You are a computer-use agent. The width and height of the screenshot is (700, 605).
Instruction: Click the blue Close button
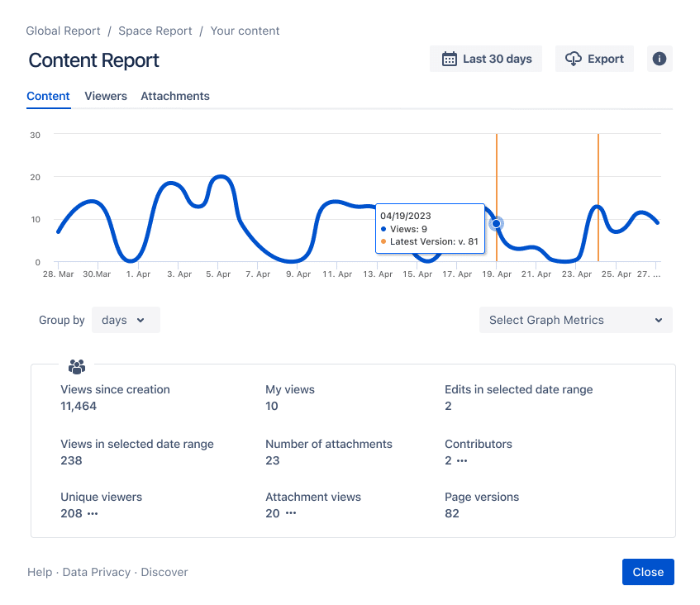(x=648, y=572)
